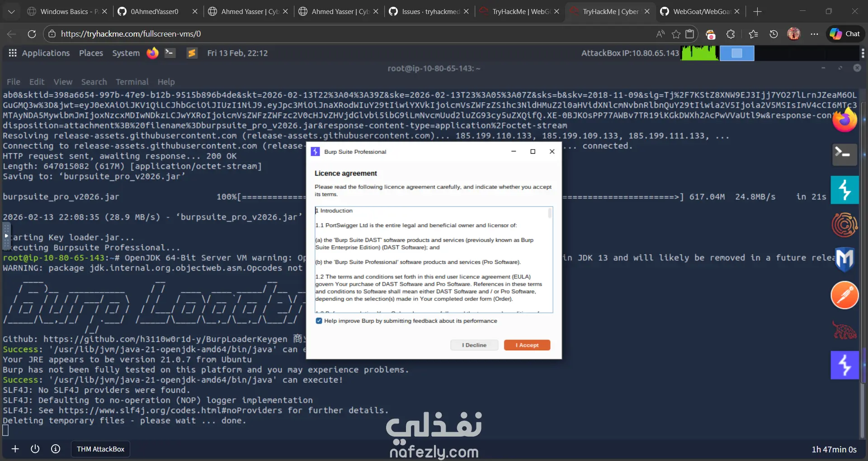Click the power icon in bottom bar

(35, 449)
